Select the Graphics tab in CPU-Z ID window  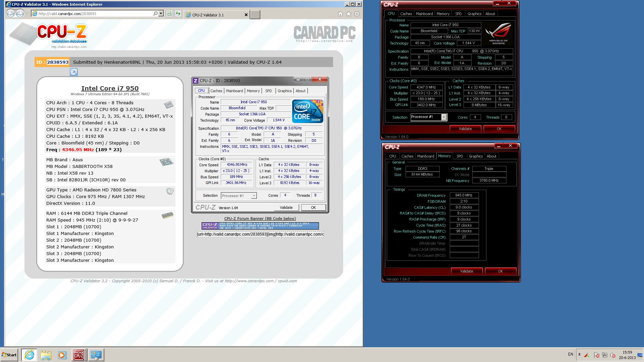click(284, 91)
